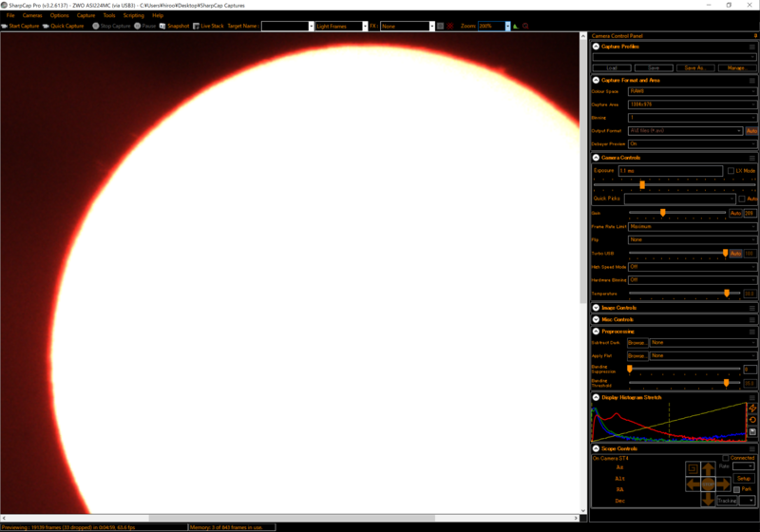Click the scope Setup button
The height and width of the screenshot is (532, 760).
(x=744, y=478)
